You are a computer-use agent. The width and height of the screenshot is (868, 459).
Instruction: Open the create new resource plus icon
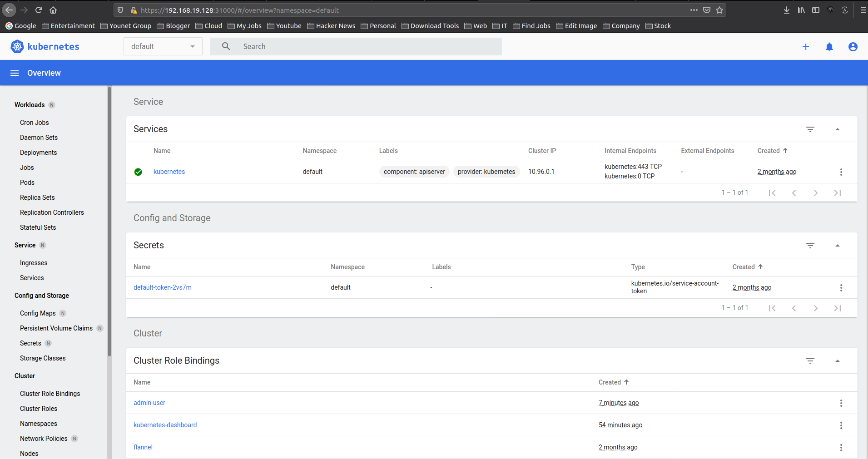coord(806,47)
